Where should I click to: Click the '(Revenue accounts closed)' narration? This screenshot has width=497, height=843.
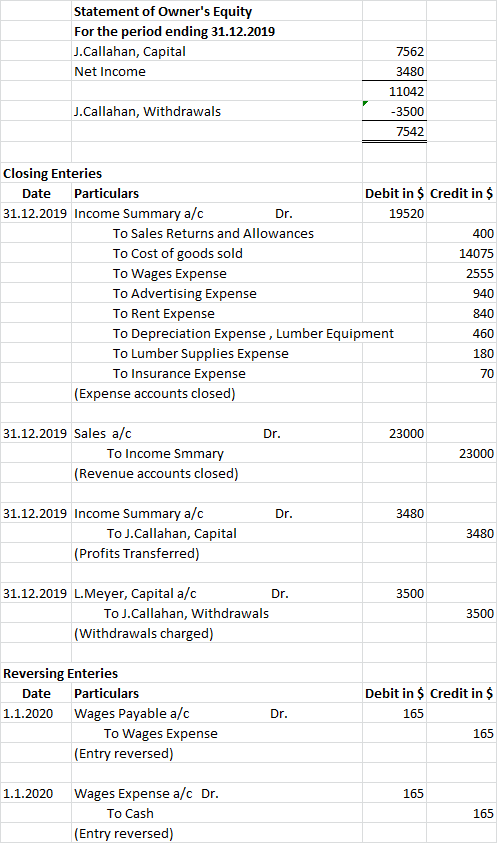pos(155,474)
